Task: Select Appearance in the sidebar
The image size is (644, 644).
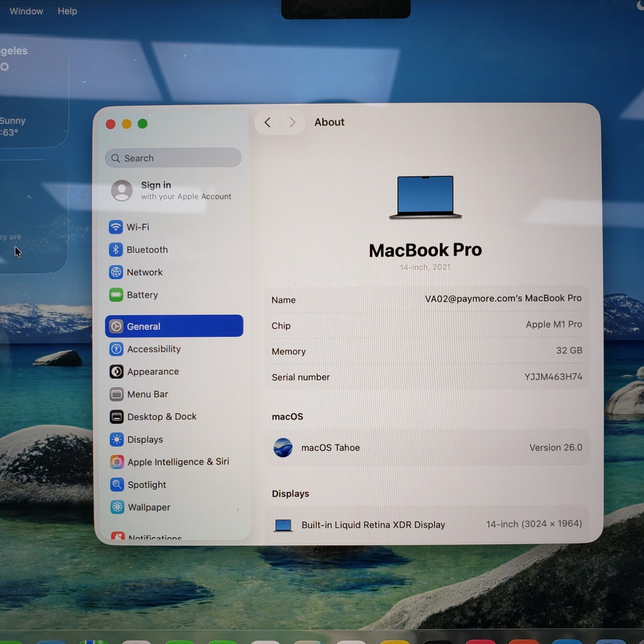Action: [152, 372]
